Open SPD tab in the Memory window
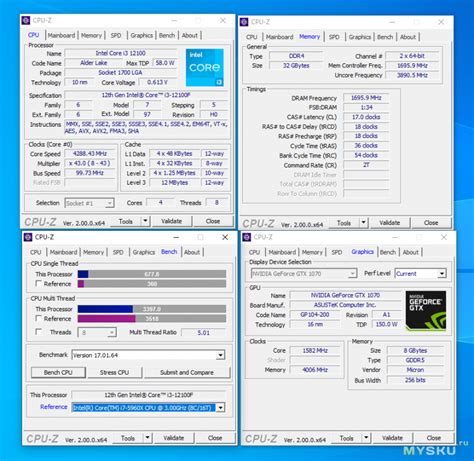The height and width of the screenshot is (461, 474). [x=334, y=37]
